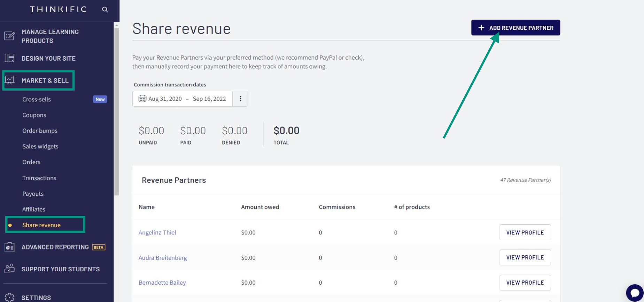Open Orders page
Image resolution: width=644 pixels, height=302 pixels.
(31, 162)
